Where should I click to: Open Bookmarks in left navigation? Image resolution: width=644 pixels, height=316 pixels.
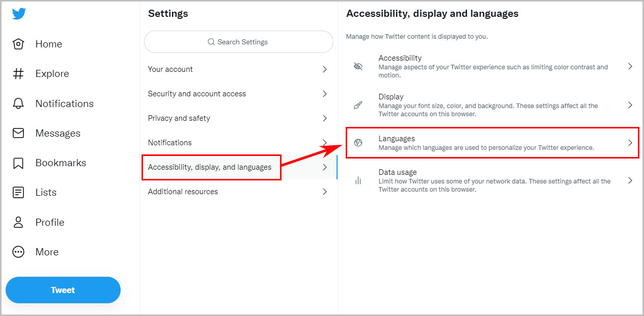[61, 163]
